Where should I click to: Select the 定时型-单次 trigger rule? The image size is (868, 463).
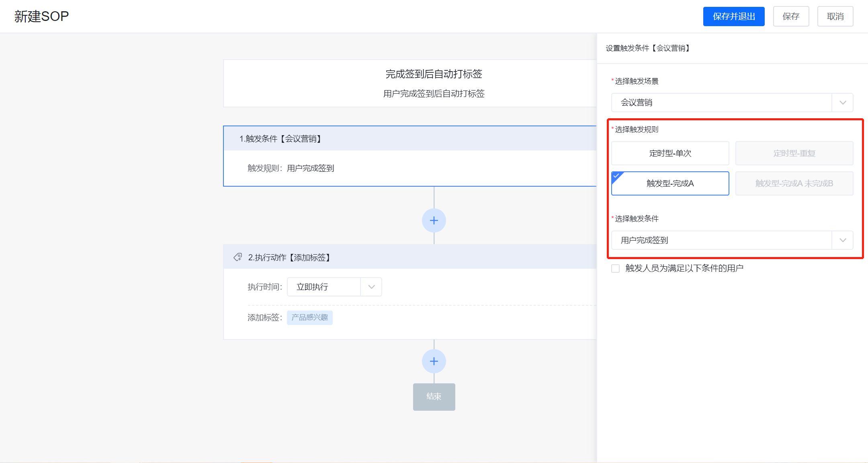[670, 153]
